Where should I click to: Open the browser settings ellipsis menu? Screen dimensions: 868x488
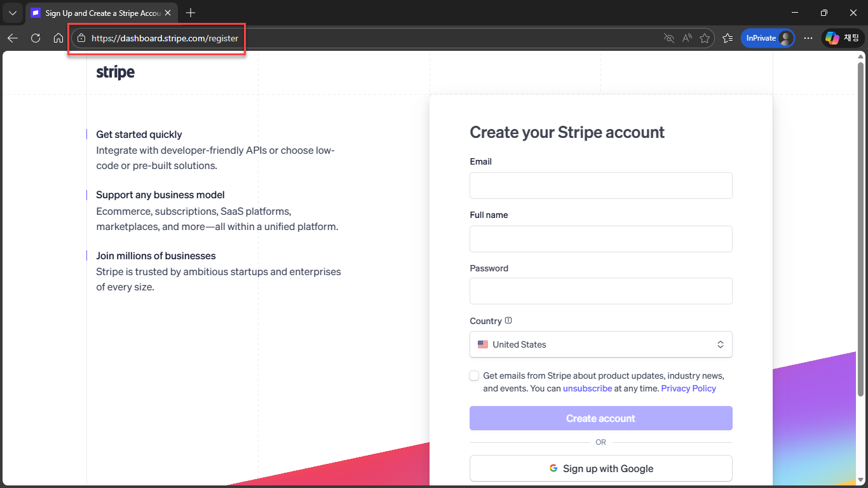coord(808,38)
